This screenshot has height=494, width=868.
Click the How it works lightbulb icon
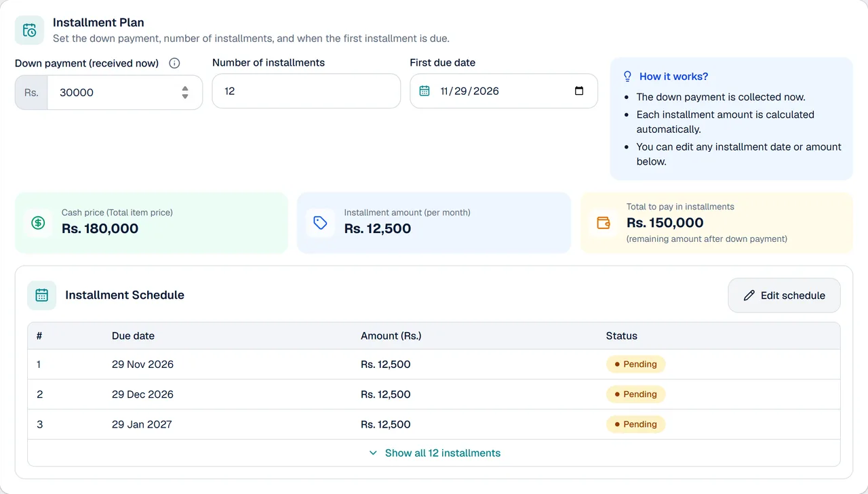[x=627, y=77]
